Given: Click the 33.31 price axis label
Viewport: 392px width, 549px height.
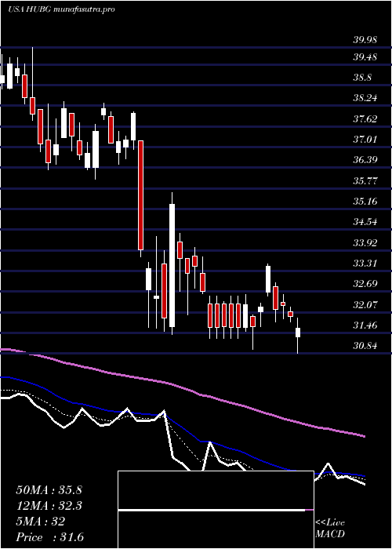Looking at the screenshot, I should click(x=365, y=263).
